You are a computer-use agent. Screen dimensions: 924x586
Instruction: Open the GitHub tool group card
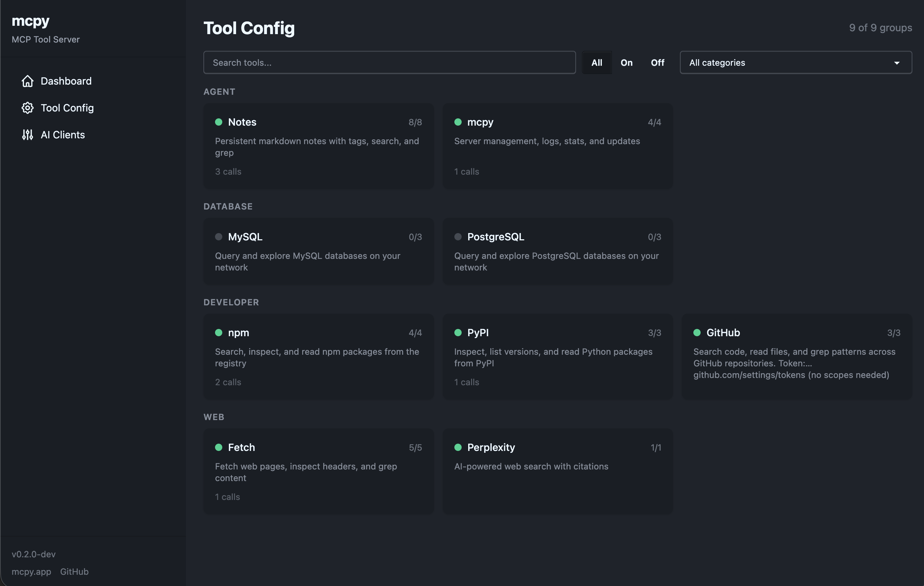tap(797, 357)
